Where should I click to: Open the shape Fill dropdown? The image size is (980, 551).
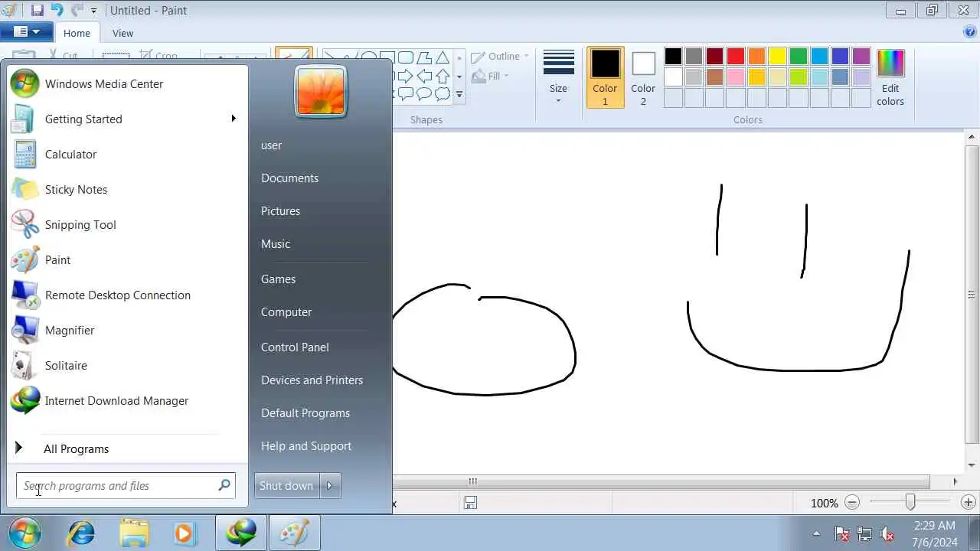pyautogui.click(x=491, y=76)
